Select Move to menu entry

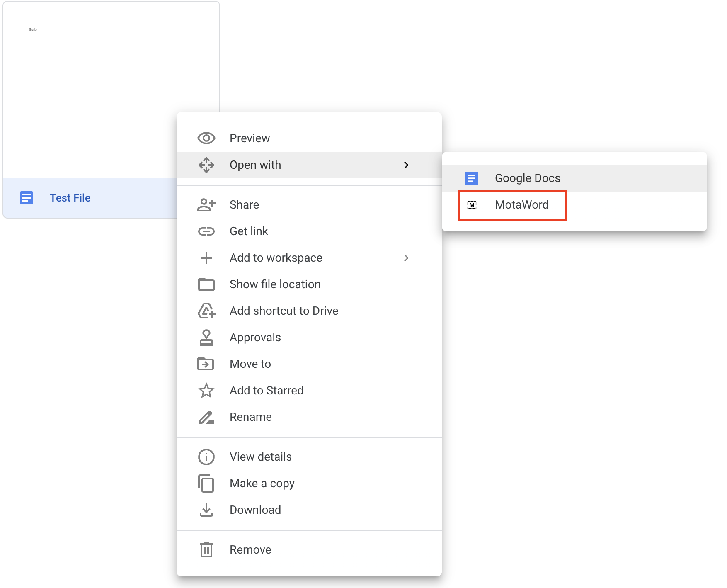tap(309, 364)
